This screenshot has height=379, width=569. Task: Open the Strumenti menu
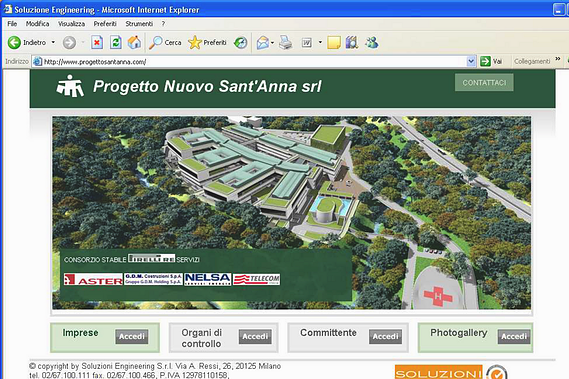pyautogui.click(x=139, y=24)
